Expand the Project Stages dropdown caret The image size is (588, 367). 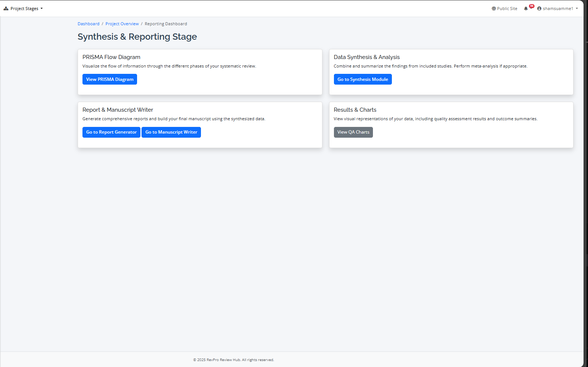(x=42, y=9)
